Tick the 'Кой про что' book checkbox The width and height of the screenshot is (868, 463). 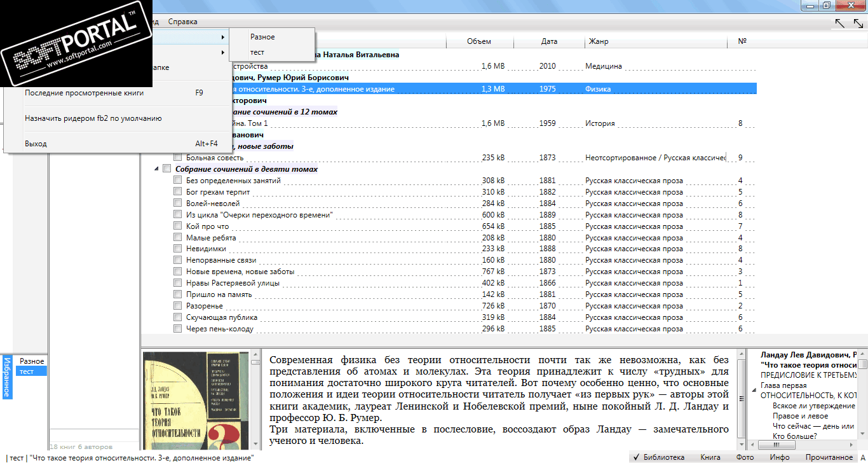[178, 226]
